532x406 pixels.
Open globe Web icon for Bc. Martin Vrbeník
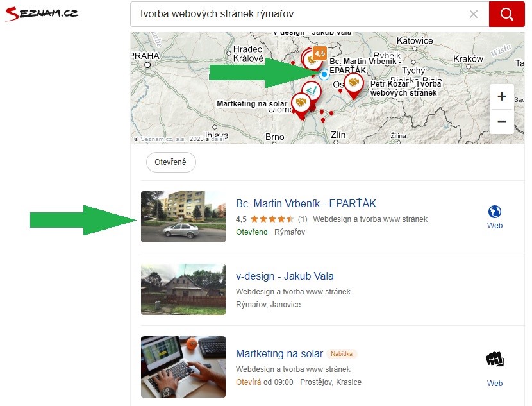click(495, 212)
